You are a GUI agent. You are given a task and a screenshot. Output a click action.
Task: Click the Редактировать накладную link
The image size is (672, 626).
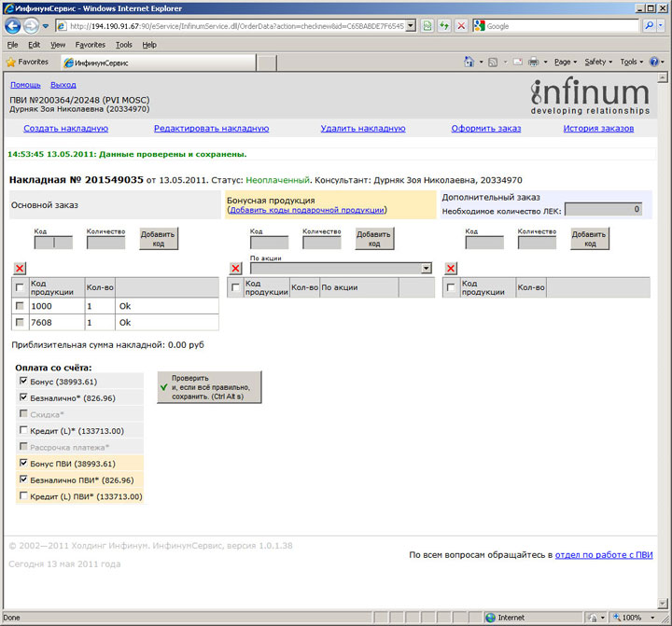(x=211, y=128)
